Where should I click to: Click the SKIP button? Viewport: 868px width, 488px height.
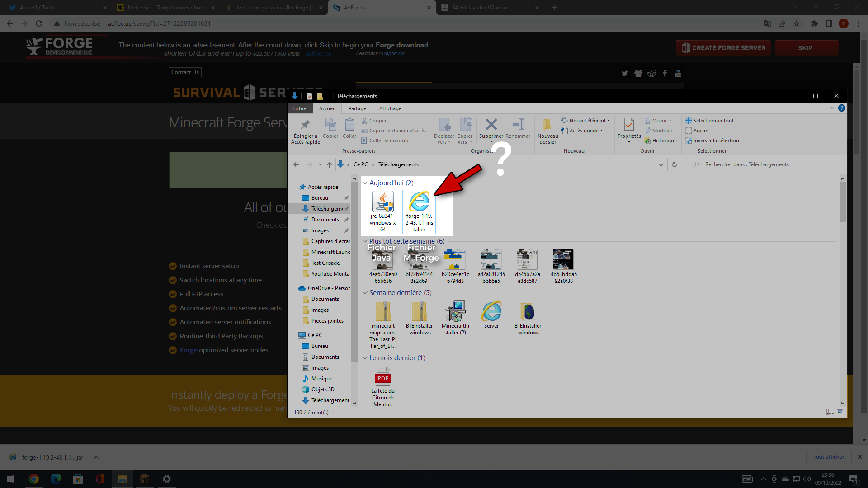click(807, 48)
